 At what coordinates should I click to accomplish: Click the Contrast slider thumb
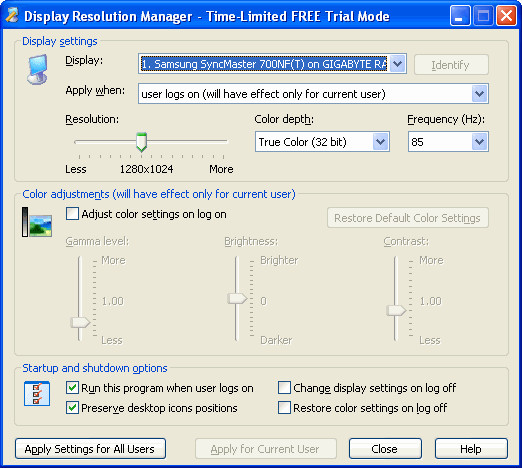pos(396,310)
